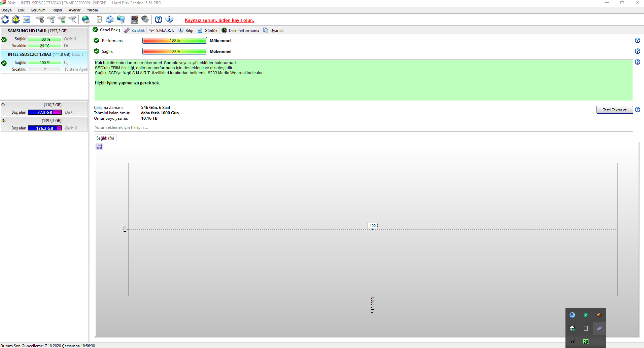Open the Rapor menu

pos(57,10)
